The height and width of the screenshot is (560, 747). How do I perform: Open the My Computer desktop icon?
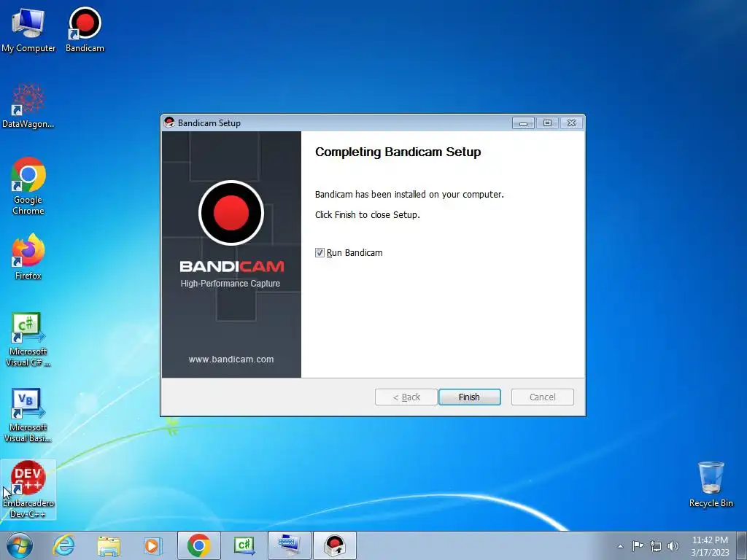coord(28,29)
